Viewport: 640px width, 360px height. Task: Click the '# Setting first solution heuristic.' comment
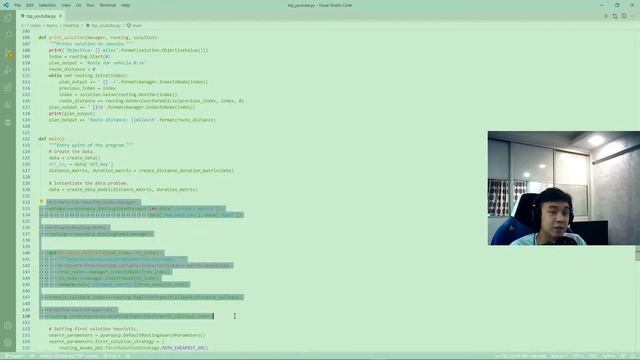pyautogui.click(x=93, y=329)
